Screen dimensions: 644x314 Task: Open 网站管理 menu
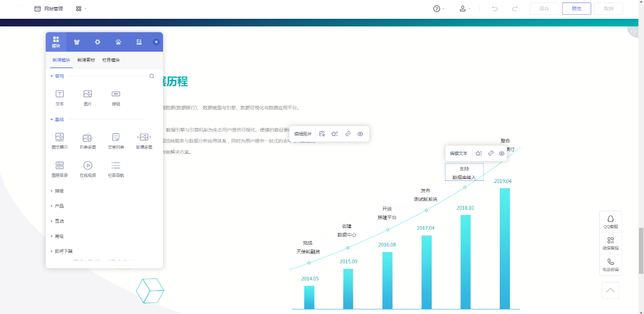[x=49, y=9]
